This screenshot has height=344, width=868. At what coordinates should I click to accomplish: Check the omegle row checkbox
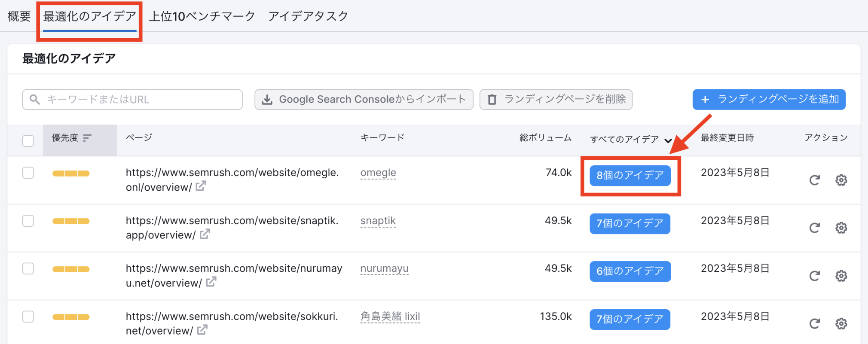(x=28, y=173)
